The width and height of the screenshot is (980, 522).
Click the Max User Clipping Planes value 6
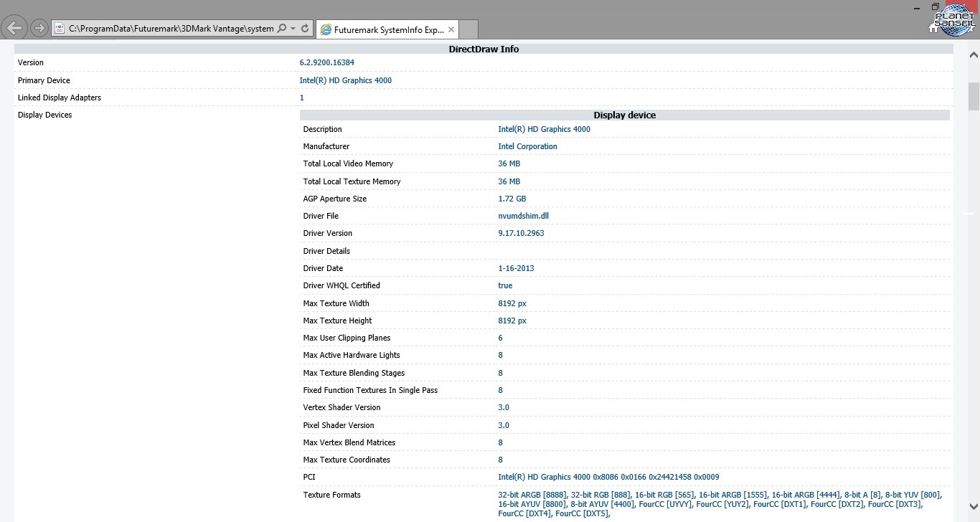tap(500, 338)
